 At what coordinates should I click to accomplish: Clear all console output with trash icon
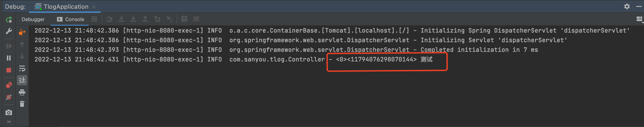tap(22, 104)
